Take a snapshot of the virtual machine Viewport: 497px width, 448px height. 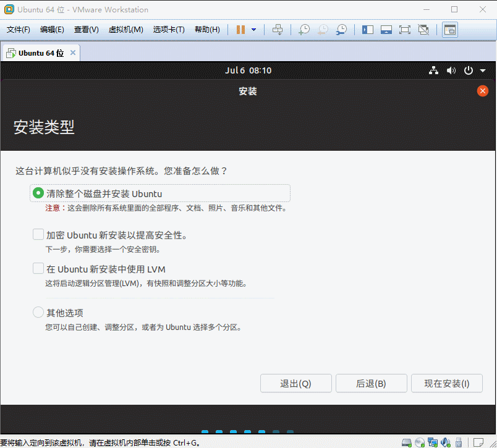(304, 30)
